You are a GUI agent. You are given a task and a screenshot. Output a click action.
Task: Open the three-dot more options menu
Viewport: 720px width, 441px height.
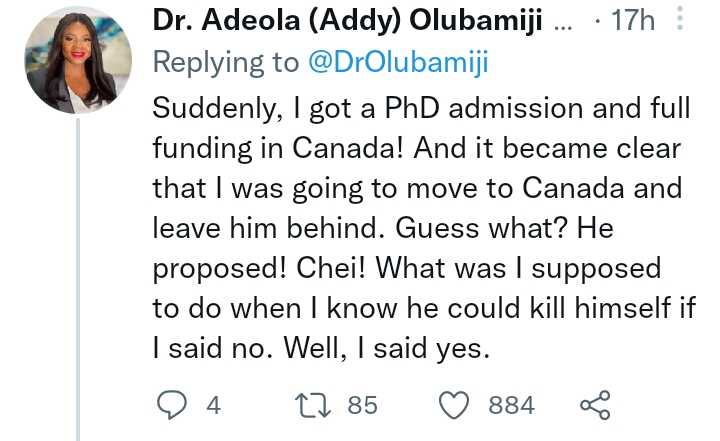(681, 21)
